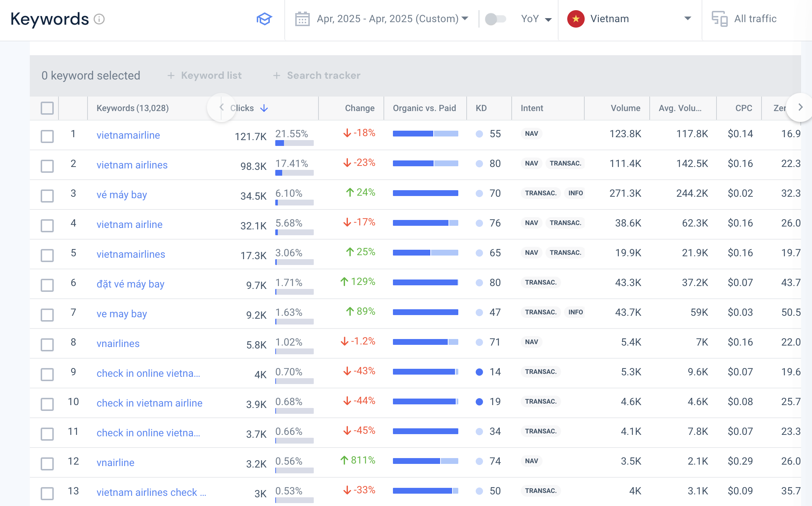Click the NAV intent badge for vietnamairline
This screenshot has width=812, height=506.
[532, 134]
